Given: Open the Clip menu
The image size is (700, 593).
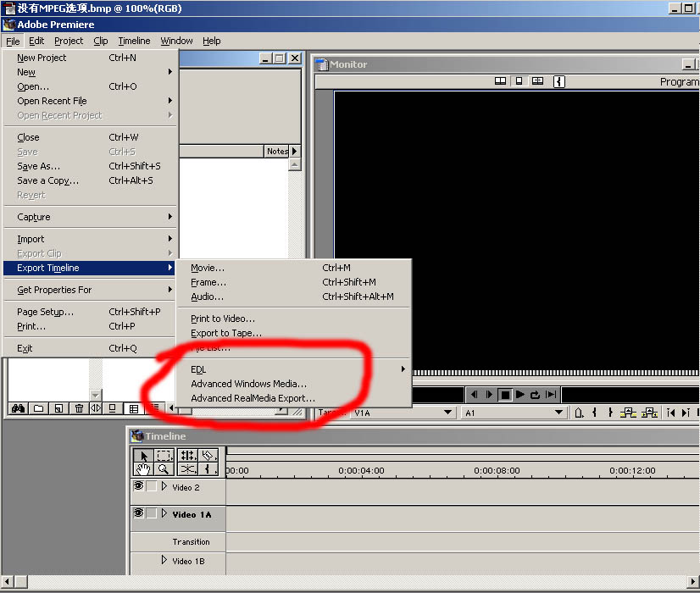Looking at the screenshot, I should coord(101,41).
